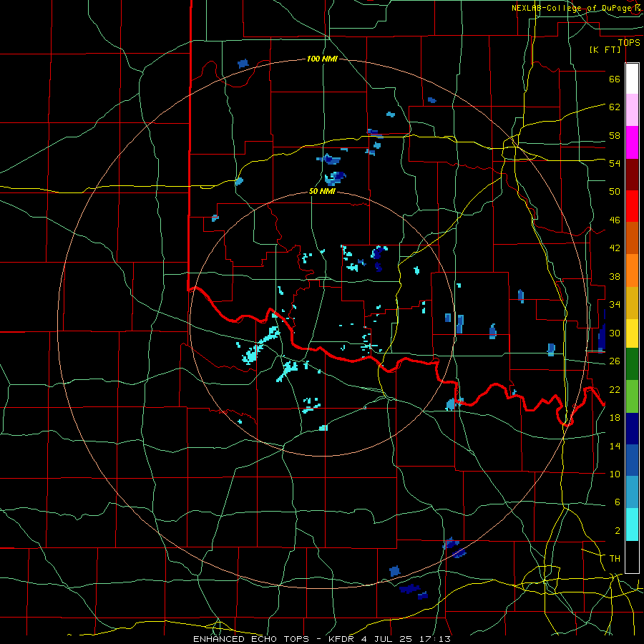Screen dimensions: 644x644
Task: Click the "6" legend value
Action: 618,502
